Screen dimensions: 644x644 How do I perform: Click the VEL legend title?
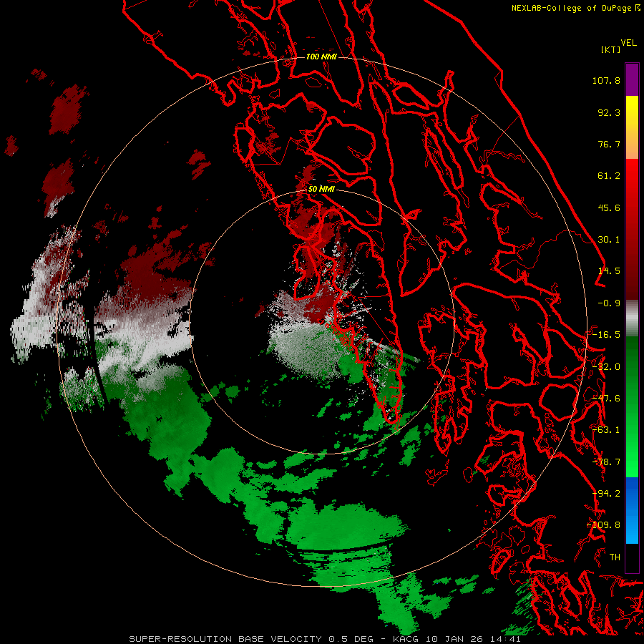click(x=628, y=43)
